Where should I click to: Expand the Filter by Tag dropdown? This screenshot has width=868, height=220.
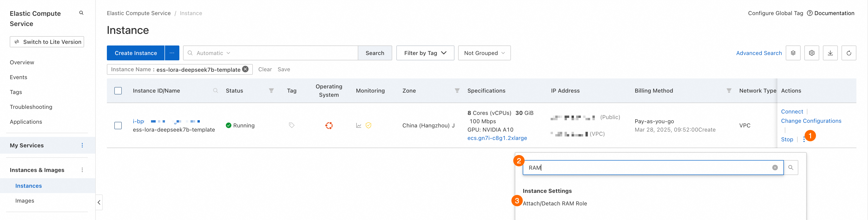425,53
